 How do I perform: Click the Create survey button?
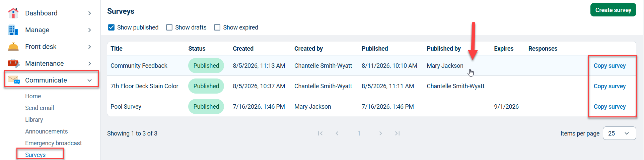point(613,10)
